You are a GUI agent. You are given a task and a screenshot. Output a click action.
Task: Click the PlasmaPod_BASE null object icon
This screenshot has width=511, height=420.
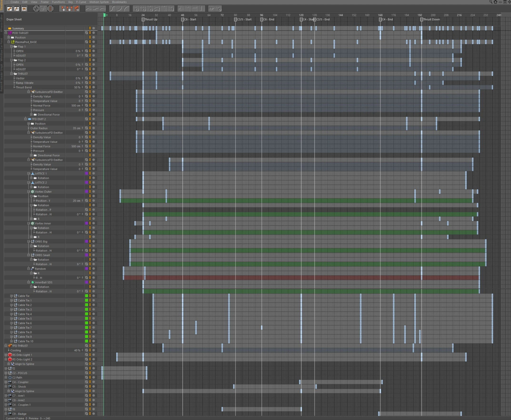click(13, 42)
